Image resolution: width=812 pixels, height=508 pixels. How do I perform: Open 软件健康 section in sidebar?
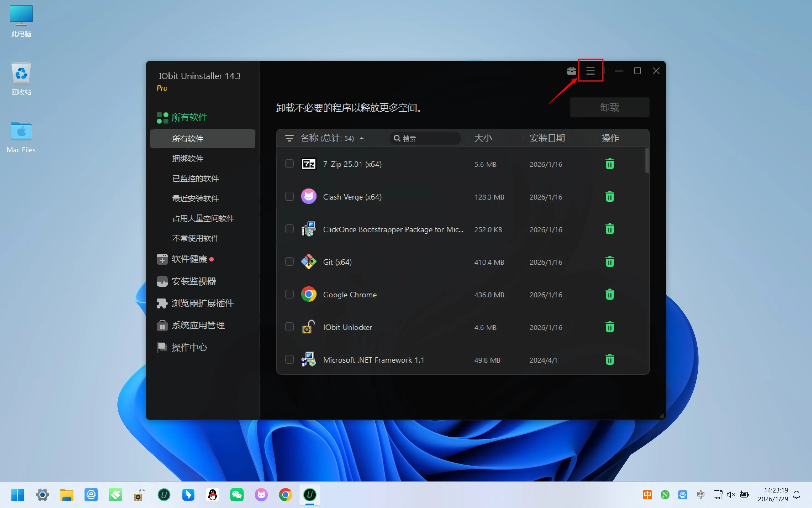(189, 259)
